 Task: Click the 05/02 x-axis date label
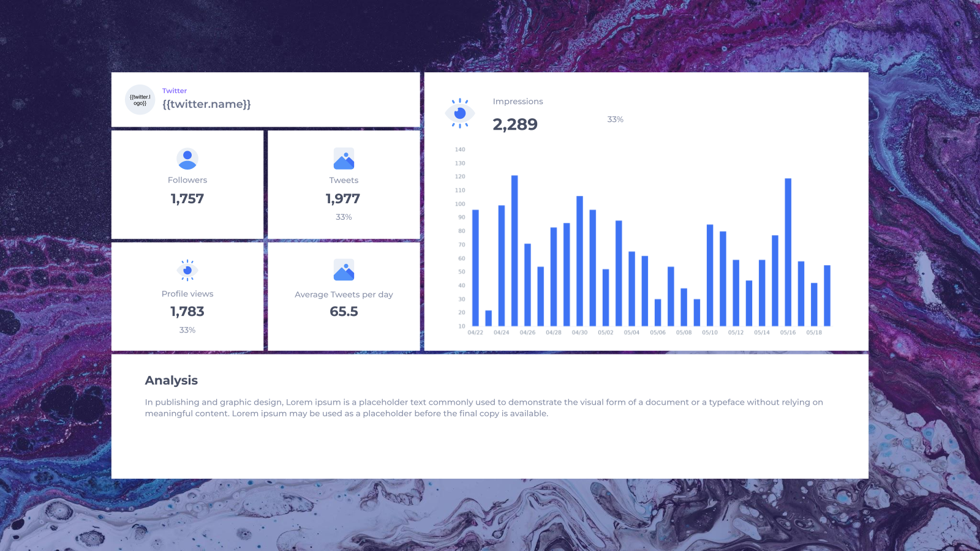(x=606, y=332)
